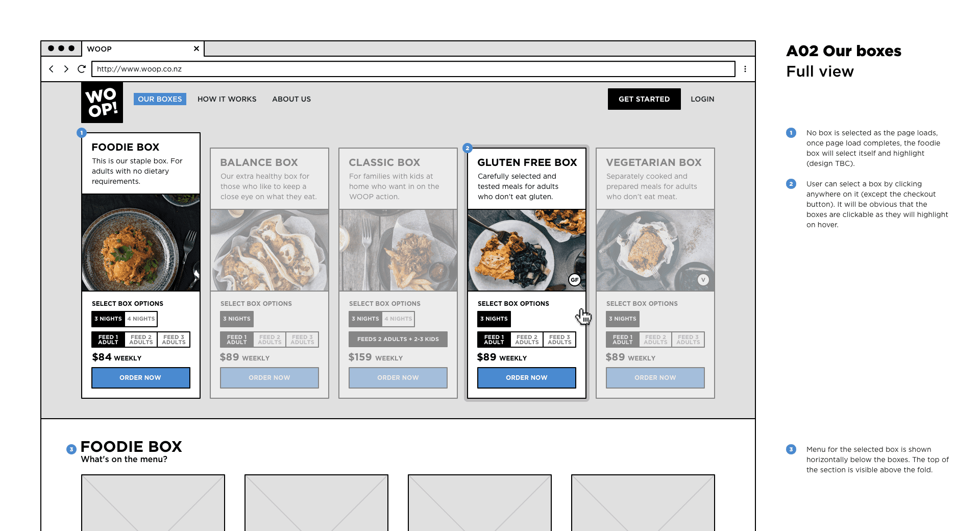The width and height of the screenshot is (980, 531).
Task: Select Feeds 2 Adults + 2-3 Kids option
Action: (398, 339)
